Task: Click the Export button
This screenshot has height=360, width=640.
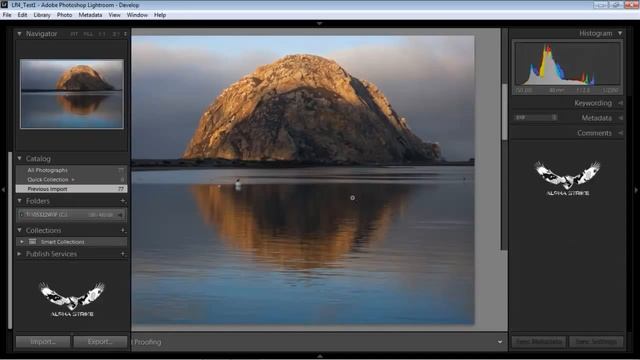Action: [100, 341]
